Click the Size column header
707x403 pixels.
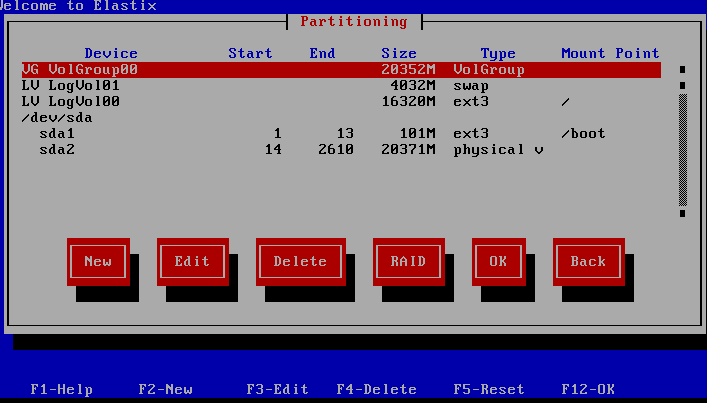[399, 54]
